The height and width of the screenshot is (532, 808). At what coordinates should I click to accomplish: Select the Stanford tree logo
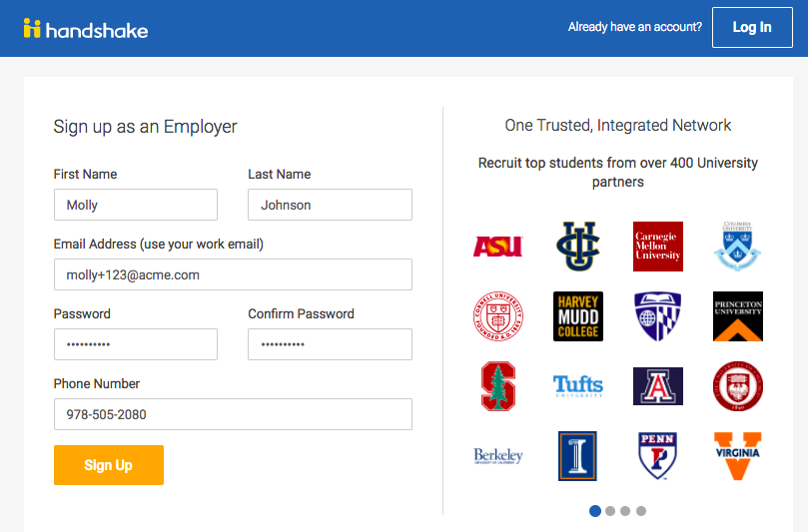pyautogui.click(x=497, y=386)
